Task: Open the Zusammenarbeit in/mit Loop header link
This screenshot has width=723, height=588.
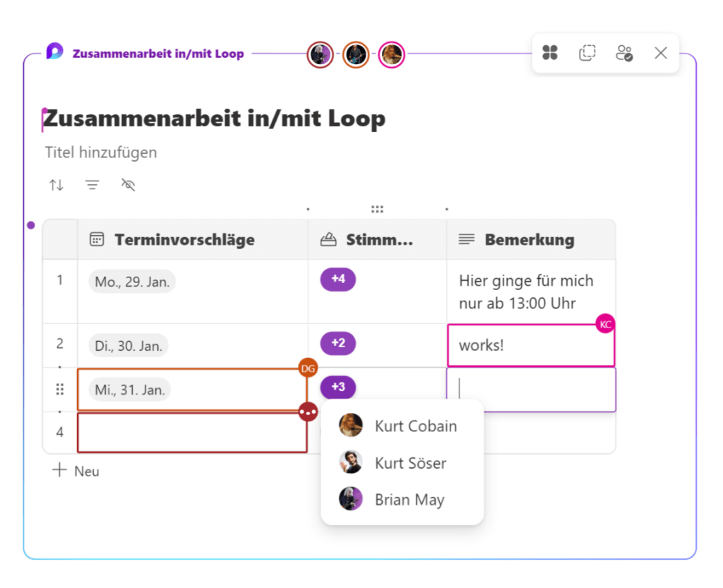Action: coord(158,54)
